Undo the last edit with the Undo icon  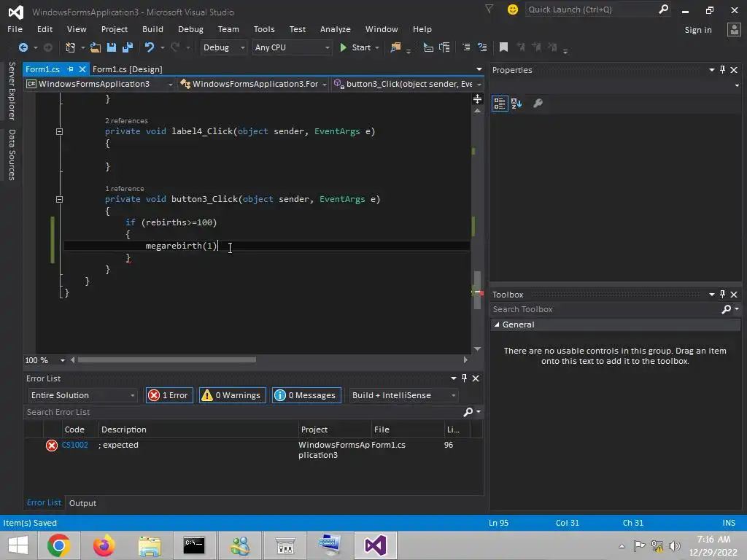(150, 47)
